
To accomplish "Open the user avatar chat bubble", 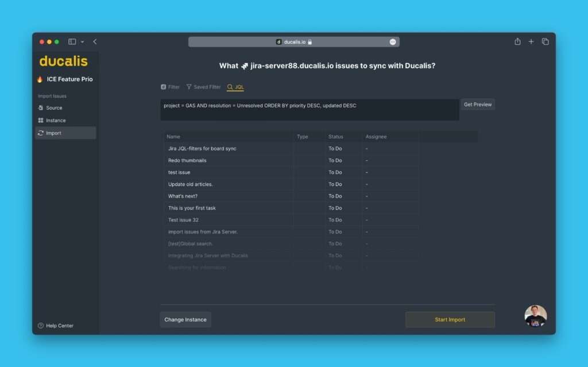I will [x=535, y=316].
